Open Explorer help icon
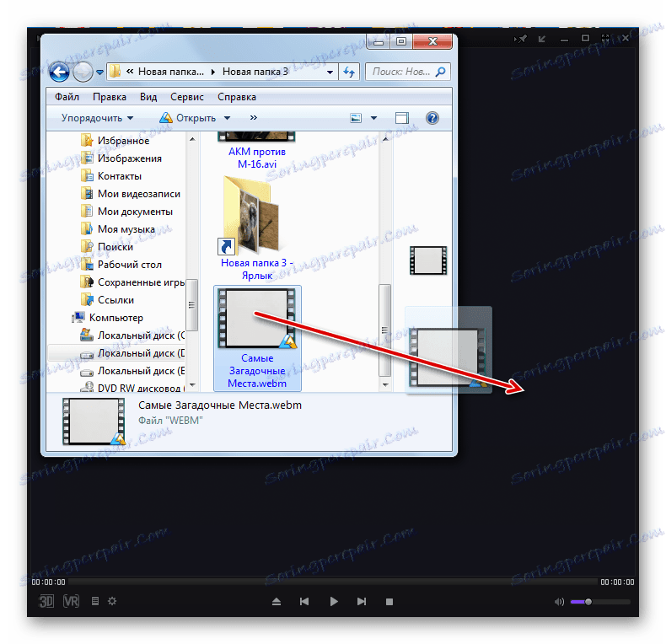 click(x=432, y=118)
